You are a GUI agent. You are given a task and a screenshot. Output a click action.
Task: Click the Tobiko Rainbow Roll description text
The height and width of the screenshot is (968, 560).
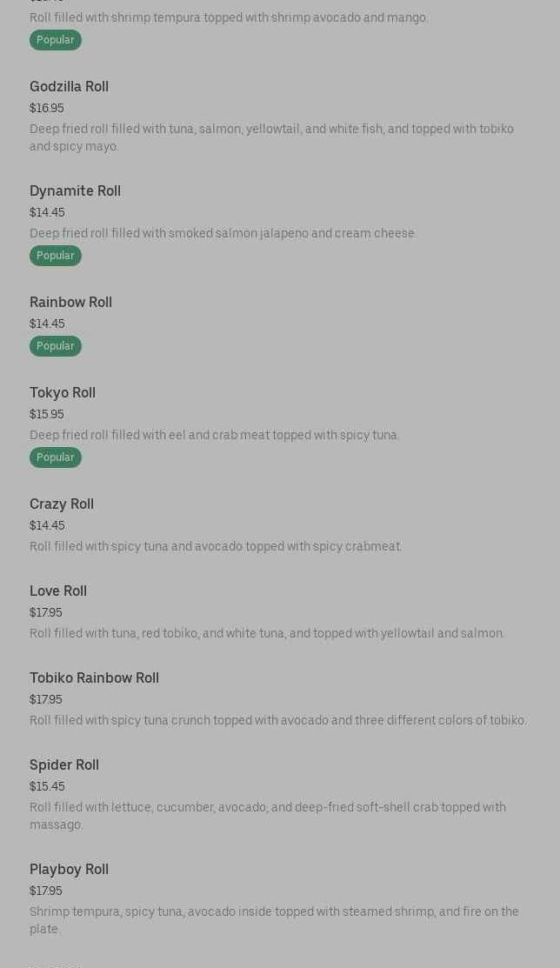[x=278, y=720]
